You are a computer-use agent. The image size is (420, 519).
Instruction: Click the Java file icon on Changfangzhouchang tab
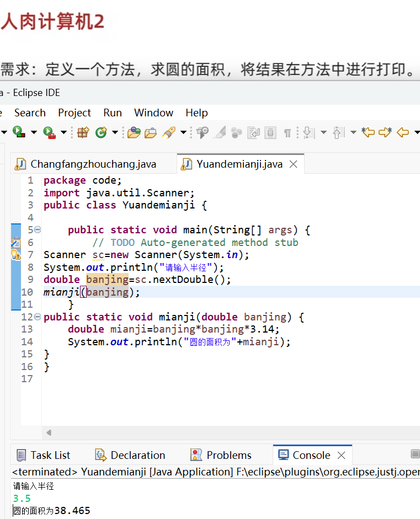pos(20,164)
